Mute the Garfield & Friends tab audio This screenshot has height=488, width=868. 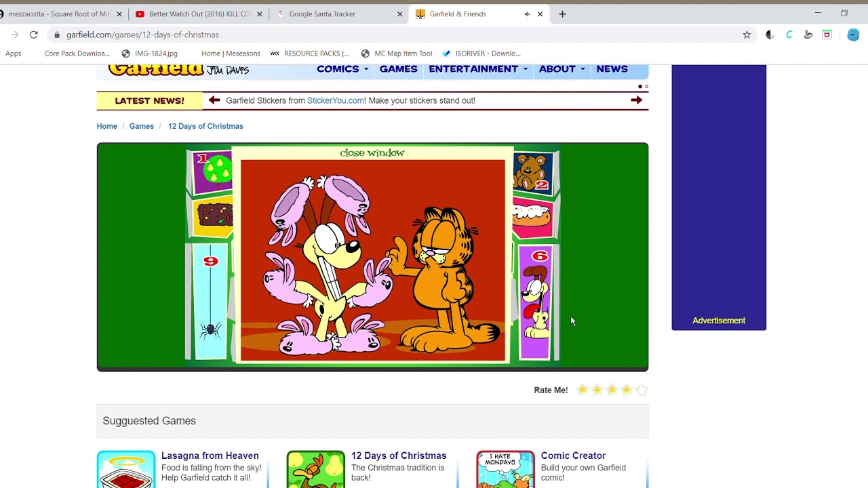coord(527,14)
